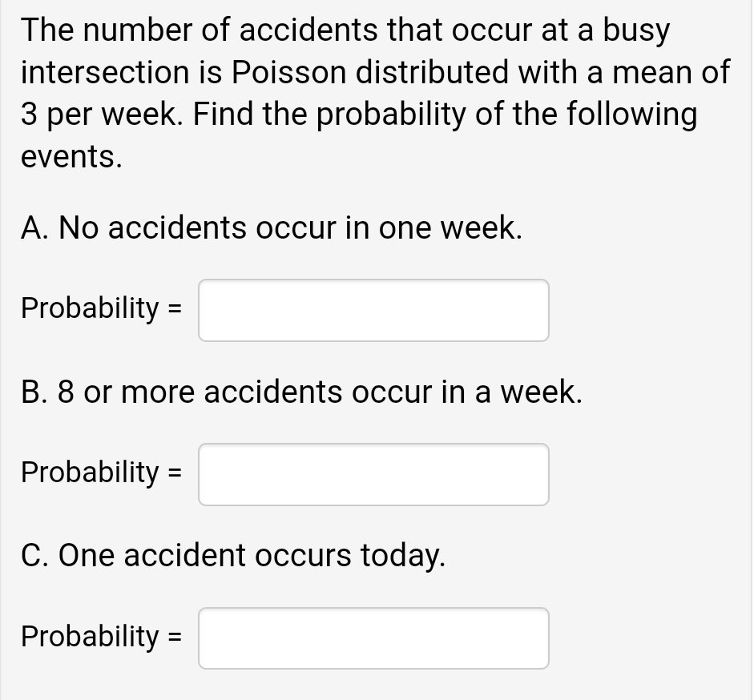
Task: Click the Probability input field for part C
Action: click(x=373, y=638)
